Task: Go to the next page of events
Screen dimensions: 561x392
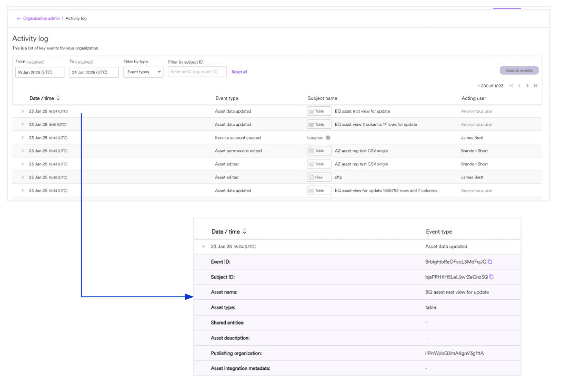Action: (x=527, y=86)
